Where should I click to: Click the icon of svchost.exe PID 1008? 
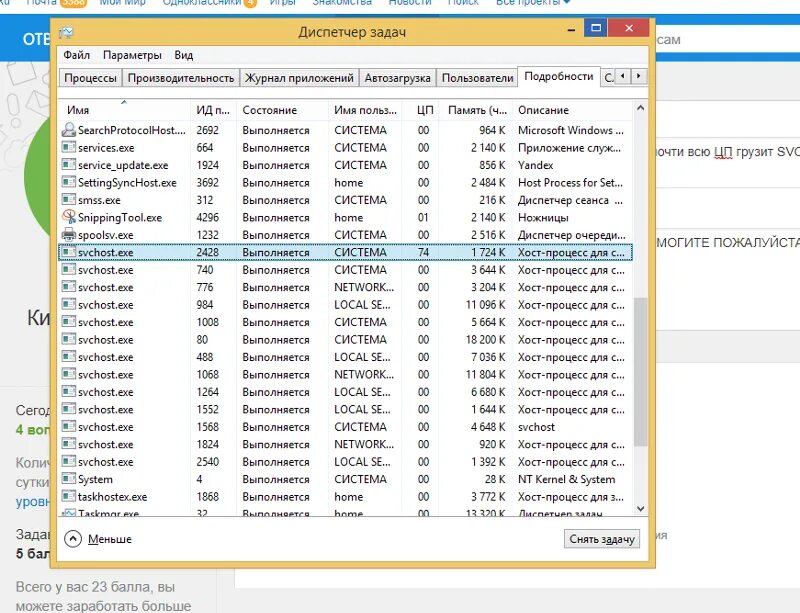point(68,322)
